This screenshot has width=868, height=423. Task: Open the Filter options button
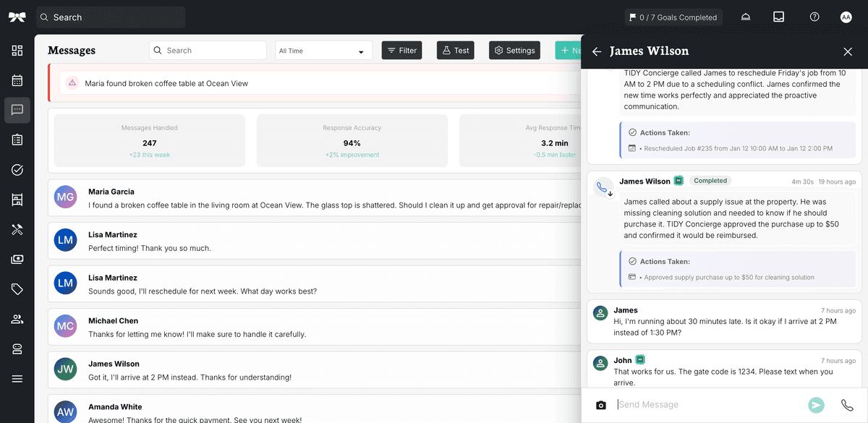(401, 51)
